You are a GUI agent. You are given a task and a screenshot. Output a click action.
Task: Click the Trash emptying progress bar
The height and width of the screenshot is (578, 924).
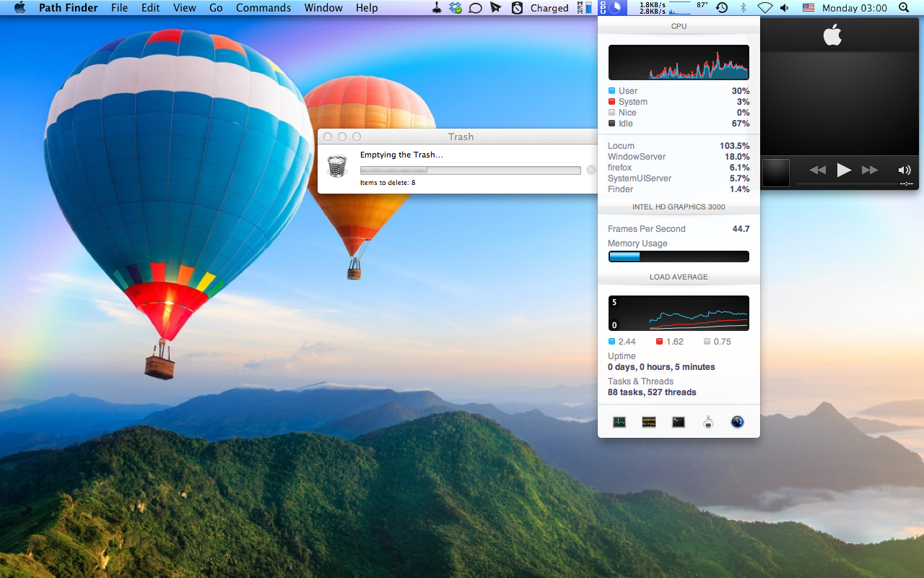pyautogui.click(x=471, y=171)
